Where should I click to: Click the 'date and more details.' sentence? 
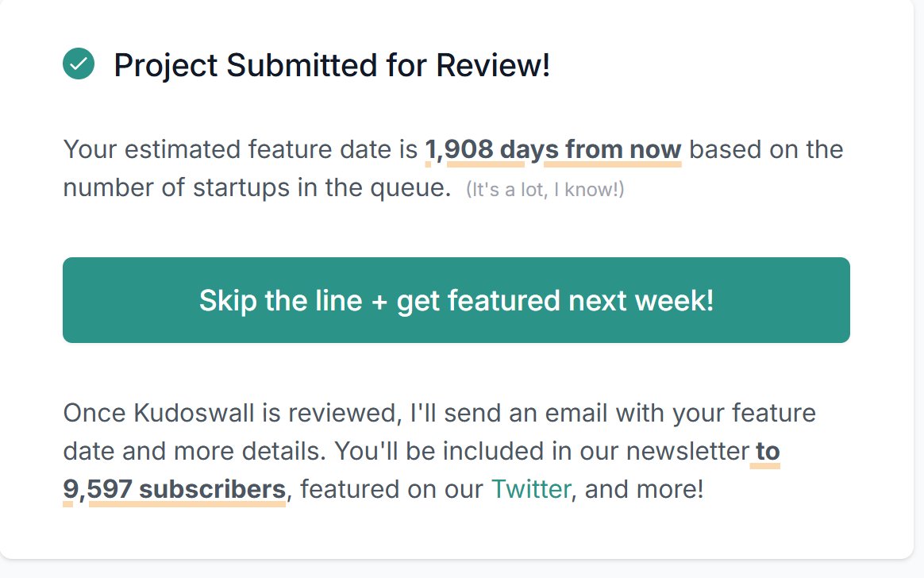click(194, 451)
